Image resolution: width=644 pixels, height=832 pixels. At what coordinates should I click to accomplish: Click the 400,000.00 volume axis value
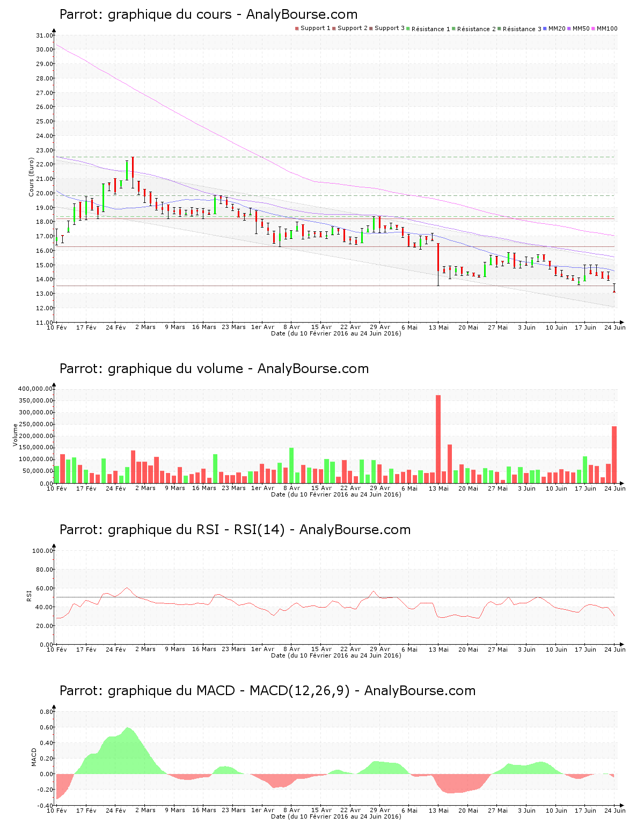pos(35,389)
